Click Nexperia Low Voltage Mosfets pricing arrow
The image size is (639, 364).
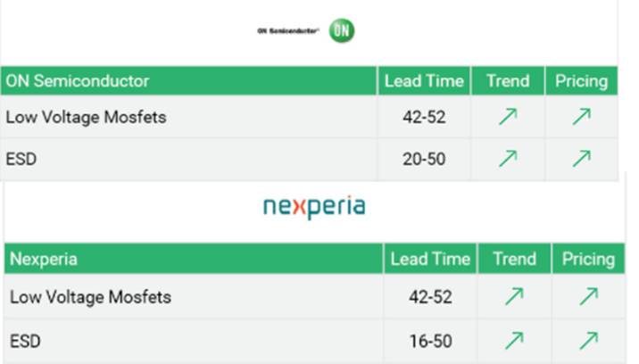point(588,296)
